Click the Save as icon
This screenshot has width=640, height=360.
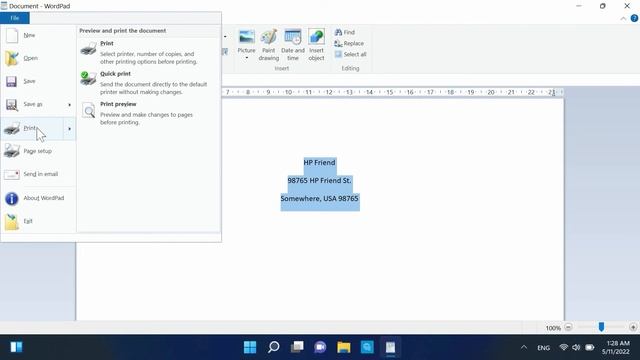[12, 105]
